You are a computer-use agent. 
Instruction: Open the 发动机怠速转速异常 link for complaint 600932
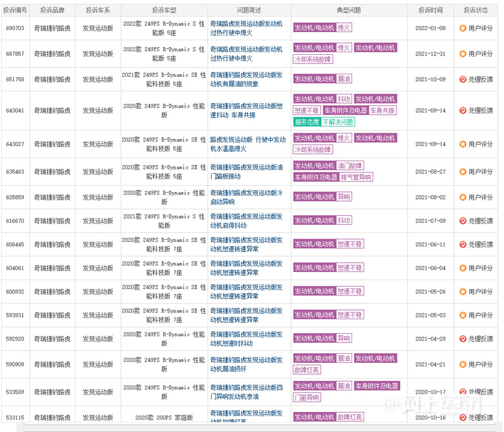click(246, 292)
